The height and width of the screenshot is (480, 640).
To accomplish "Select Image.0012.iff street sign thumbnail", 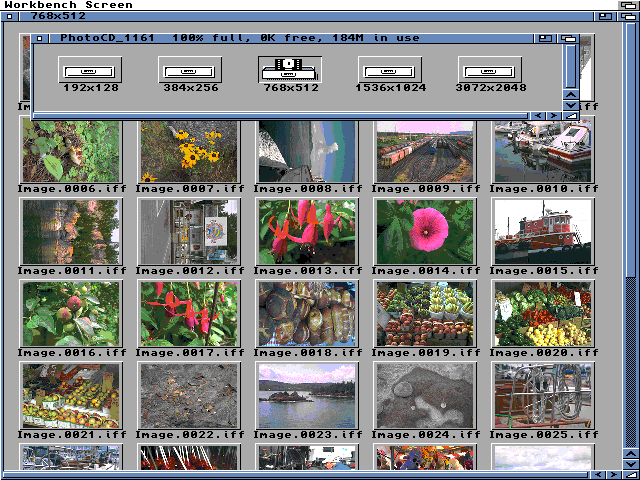I will [189, 231].
